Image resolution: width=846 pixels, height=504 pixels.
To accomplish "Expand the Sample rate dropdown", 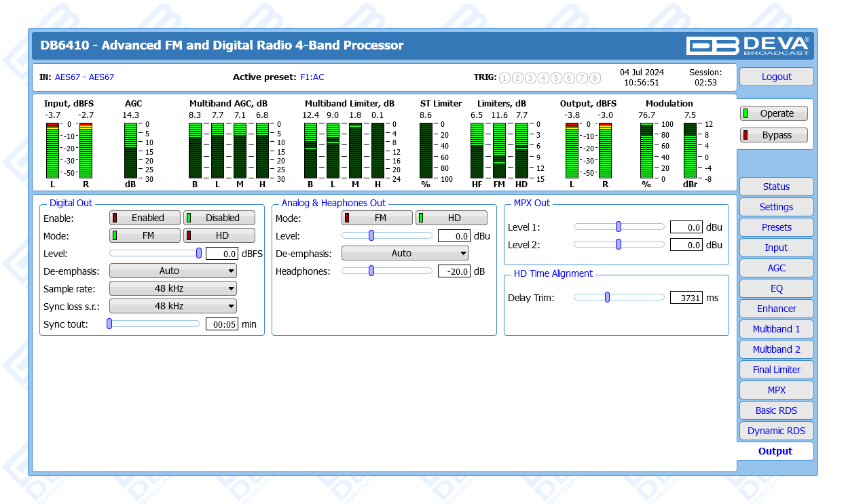I will pos(173,288).
